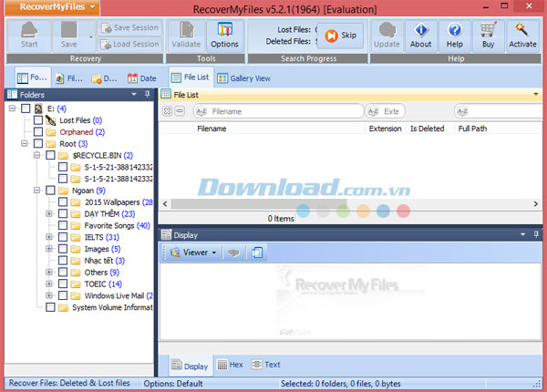Select the bottom Display tab

point(191,366)
